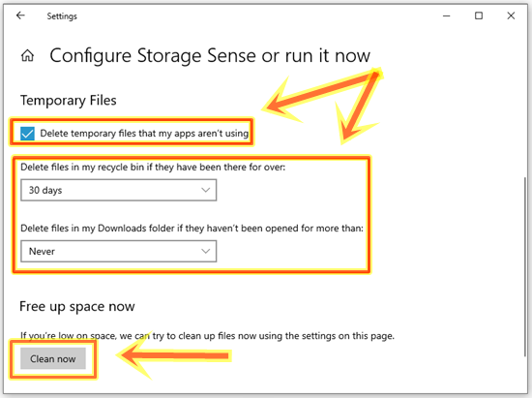Open Settings home via the house icon
The image size is (532, 398).
click(x=27, y=55)
